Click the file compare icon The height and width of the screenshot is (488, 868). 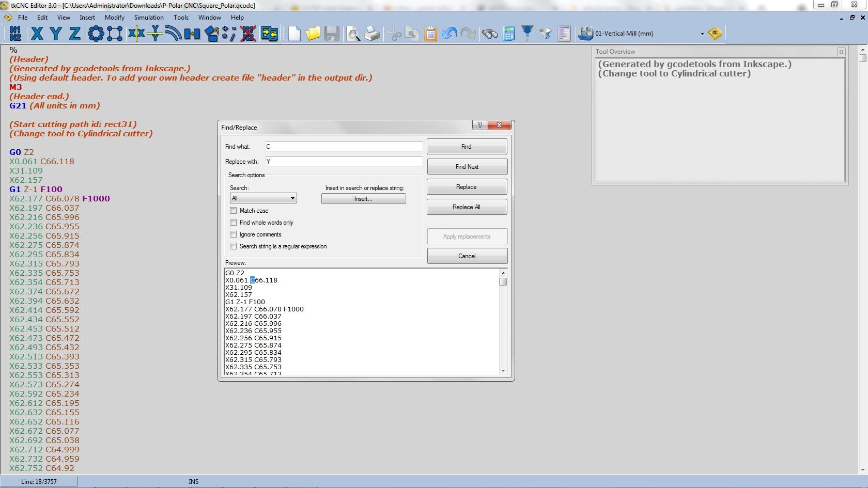(270, 34)
